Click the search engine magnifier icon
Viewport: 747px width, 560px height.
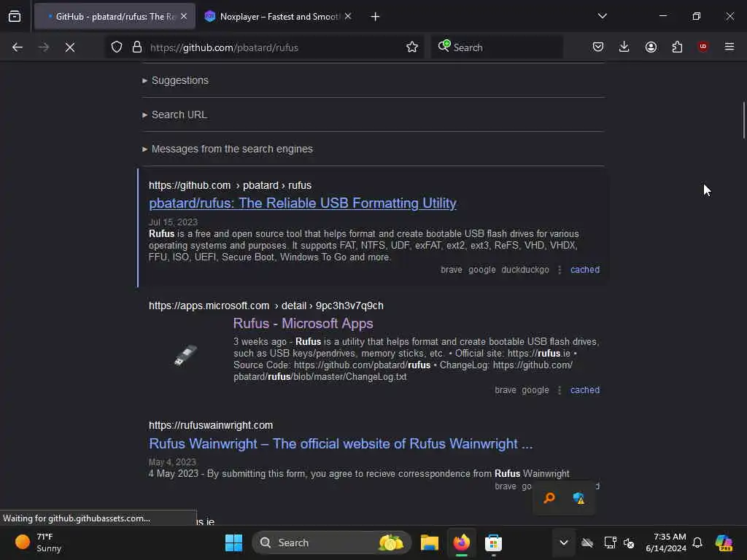tap(444, 46)
